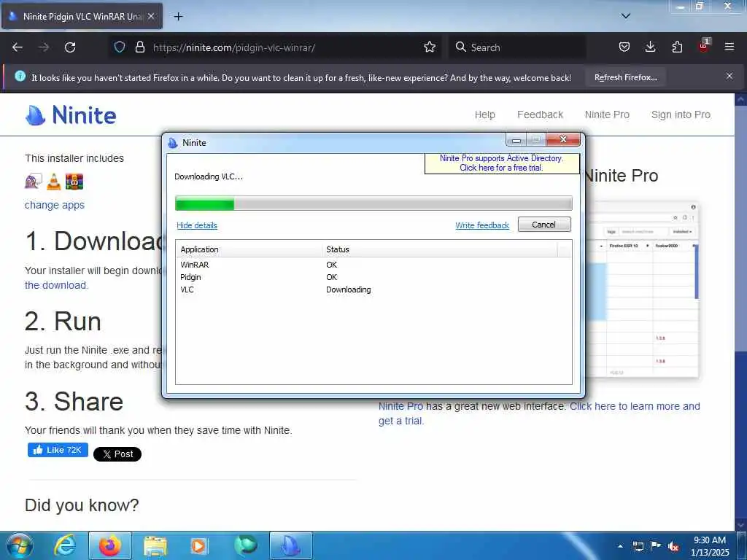Screen dimensions: 747x560
Task: Click the Pidgin app icon under installer includes
Action: pos(34,182)
